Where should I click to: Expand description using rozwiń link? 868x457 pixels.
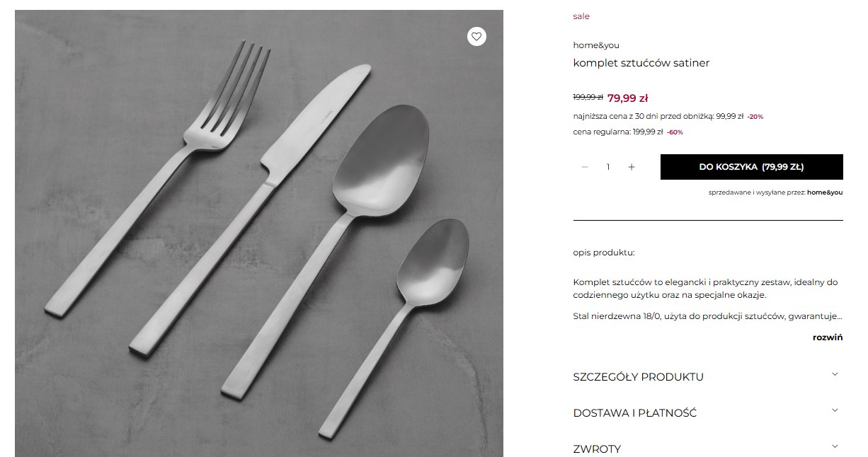pyautogui.click(x=828, y=337)
